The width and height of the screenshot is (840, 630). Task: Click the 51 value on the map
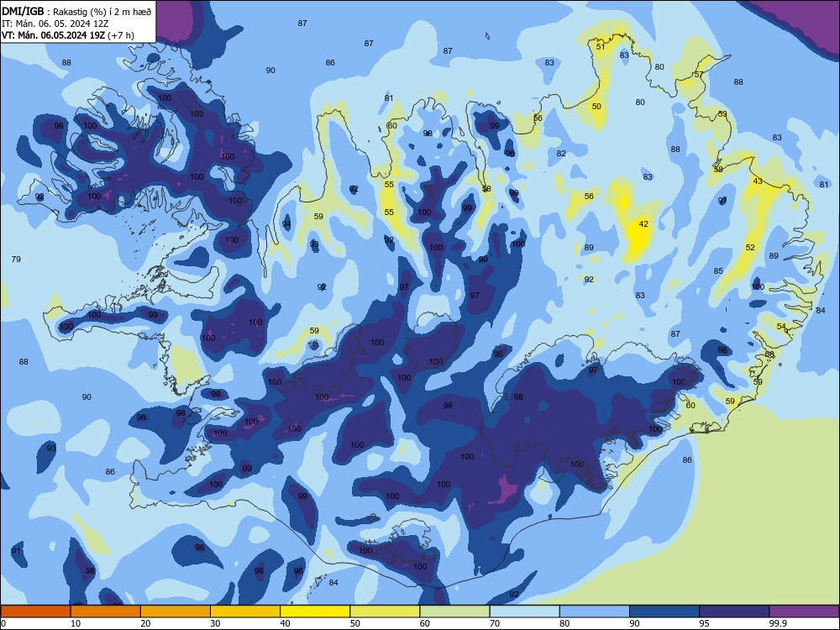[601, 46]
